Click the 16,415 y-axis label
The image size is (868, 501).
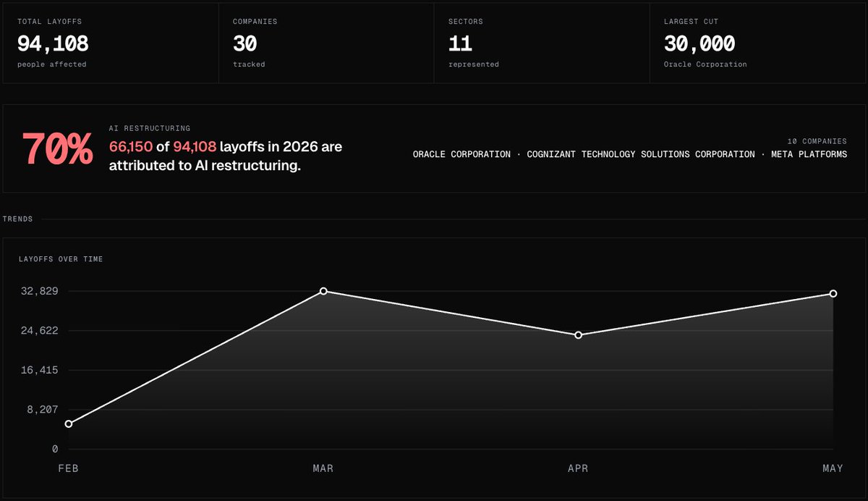coord(38,370)
